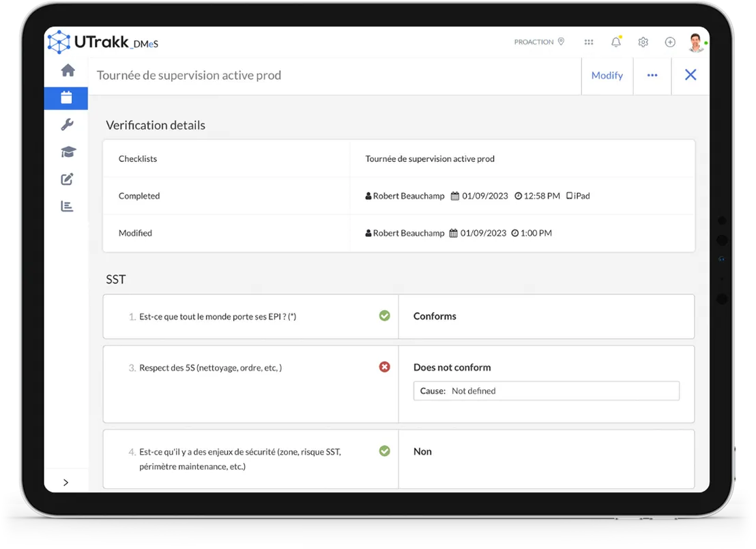
Task: Select the PROACTION location selector
Action: click(539, 42)
